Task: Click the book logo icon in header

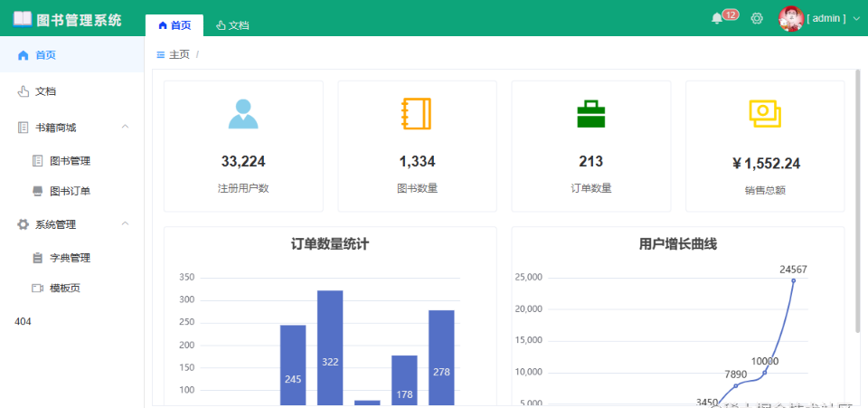Action: pos(23,19)
